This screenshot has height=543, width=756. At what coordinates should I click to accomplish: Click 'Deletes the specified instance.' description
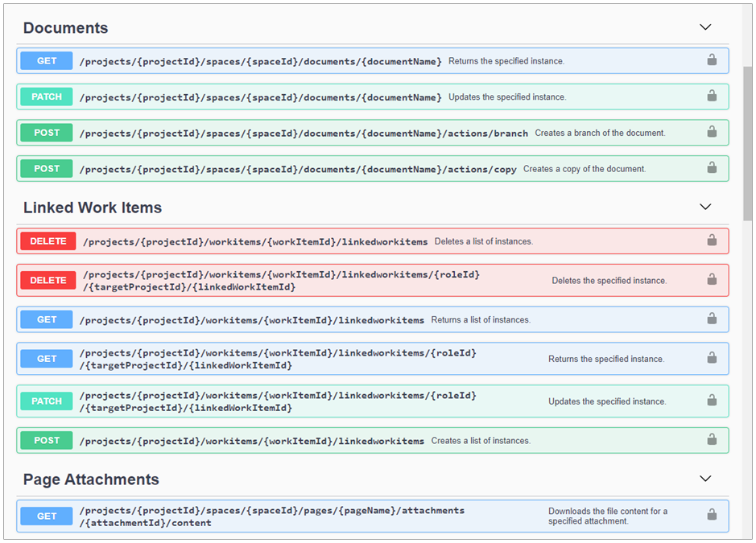click(x=609, y=281)
